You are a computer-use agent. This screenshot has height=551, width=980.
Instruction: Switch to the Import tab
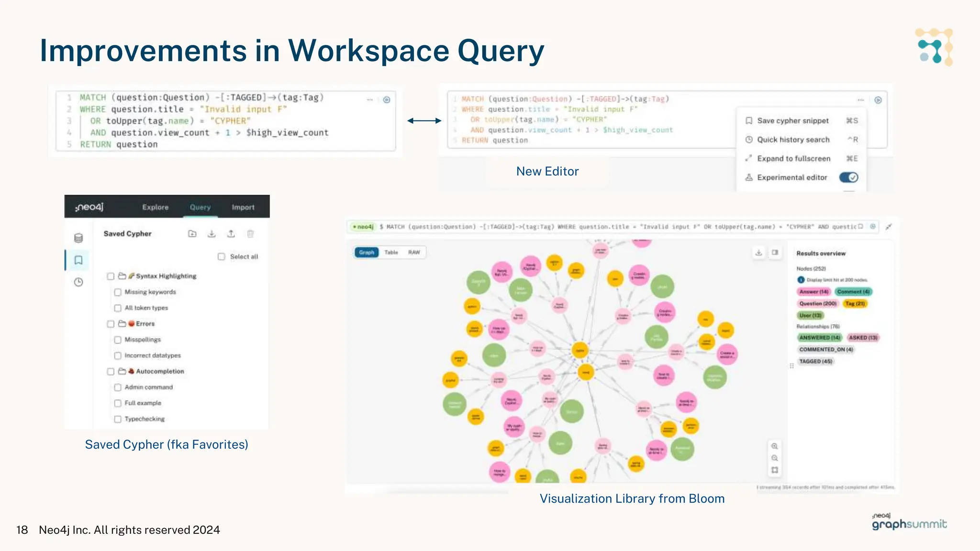pos(243,207)
